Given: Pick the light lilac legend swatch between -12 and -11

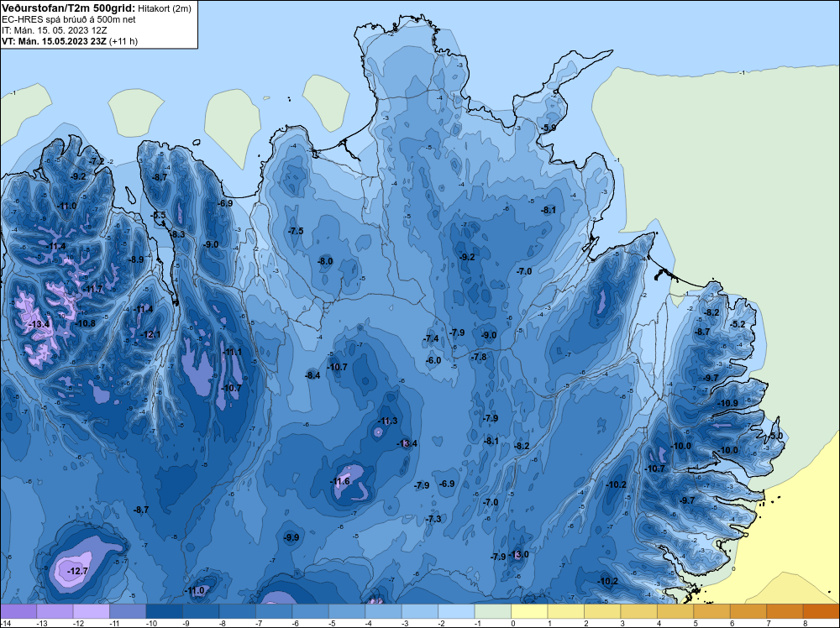Looking at the screenshot, I should [91, 611].
